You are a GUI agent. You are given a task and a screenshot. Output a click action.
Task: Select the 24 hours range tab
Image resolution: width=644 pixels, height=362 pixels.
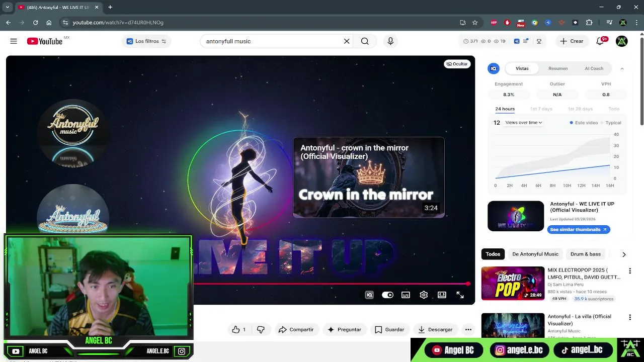click(x=505, y=109)
